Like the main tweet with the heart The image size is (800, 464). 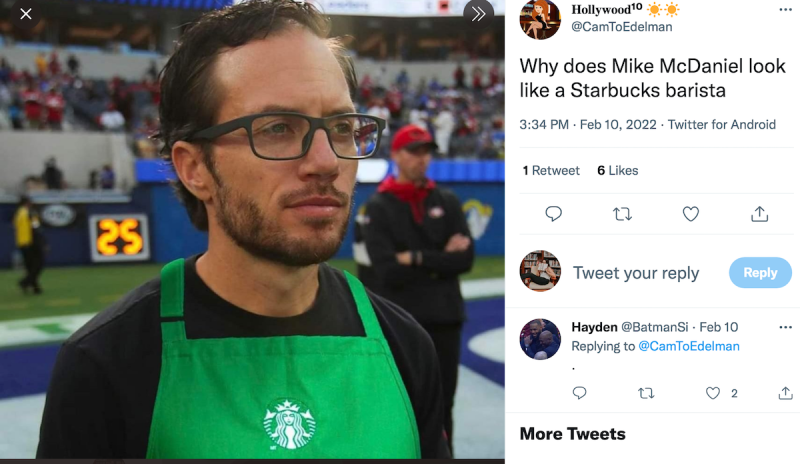point(690,214)
